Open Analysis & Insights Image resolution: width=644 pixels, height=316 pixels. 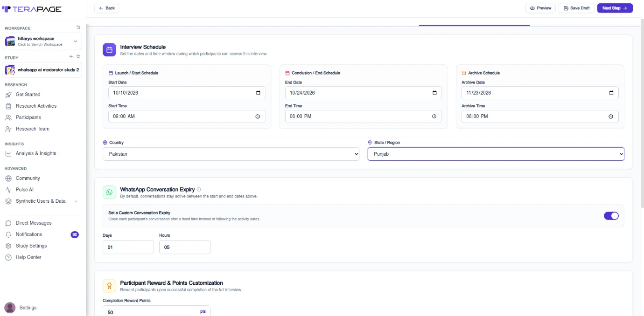coord(36,153)
